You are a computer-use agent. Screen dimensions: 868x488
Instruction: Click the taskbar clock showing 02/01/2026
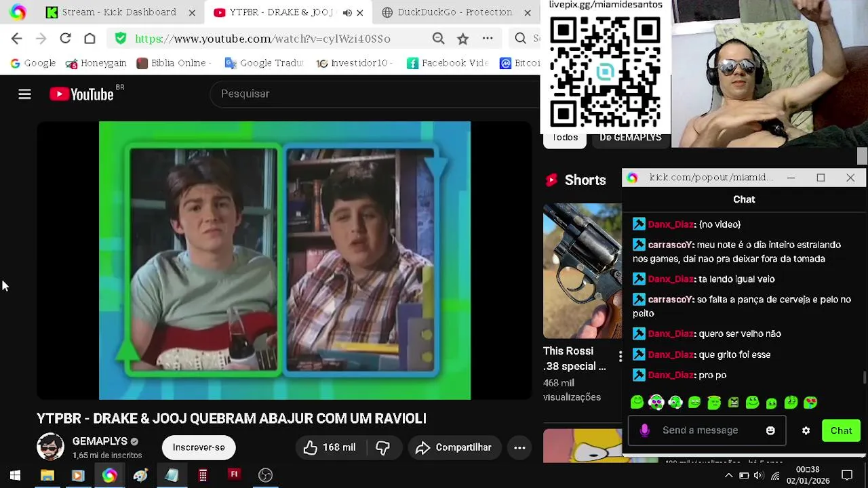(808, 475)
